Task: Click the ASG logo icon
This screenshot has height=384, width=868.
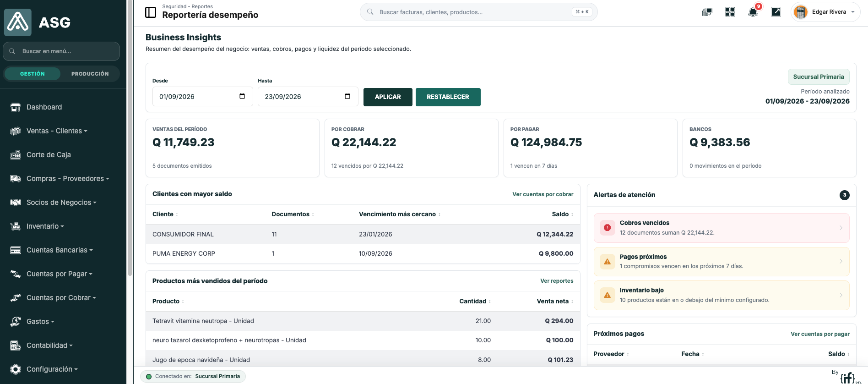Action: tap(18, 22)
